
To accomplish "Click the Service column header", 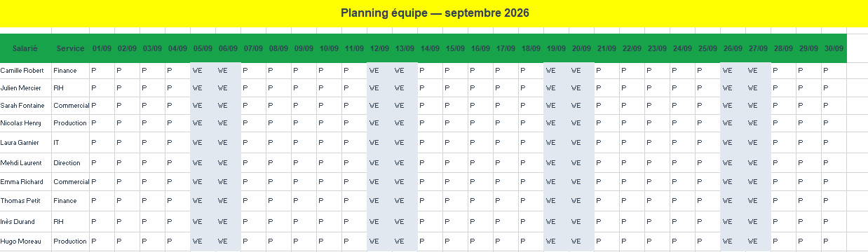I will point(70,48).
